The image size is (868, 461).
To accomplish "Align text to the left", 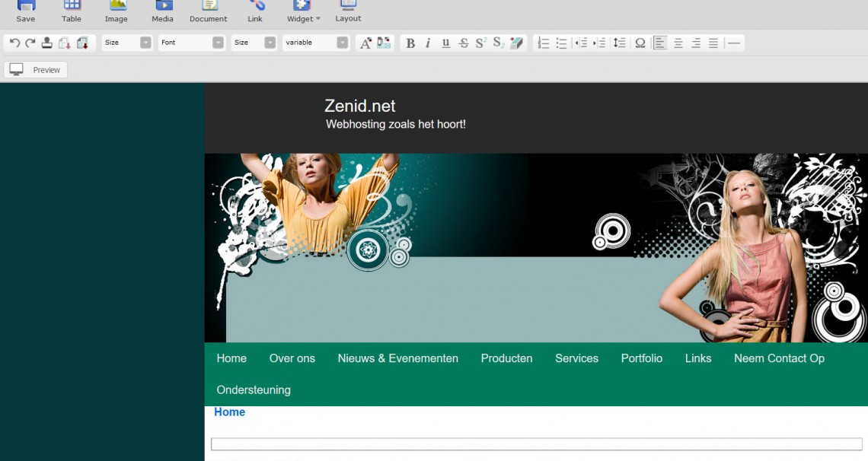I will pos(660,43).
